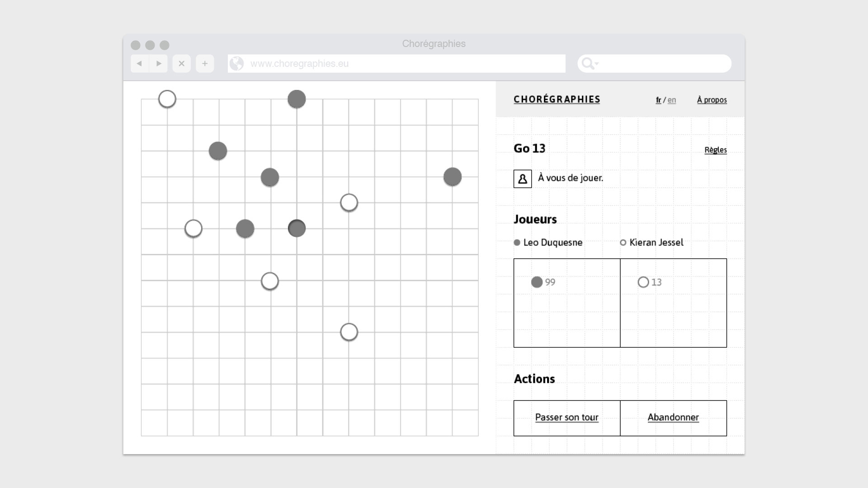Switch language to en
This screenshot has width=868, height=488.
coord(672,100)
